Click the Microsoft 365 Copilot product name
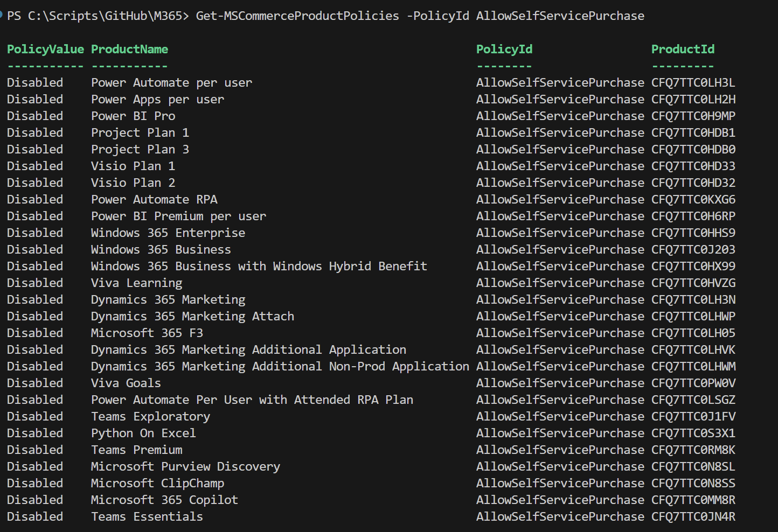 164,500
